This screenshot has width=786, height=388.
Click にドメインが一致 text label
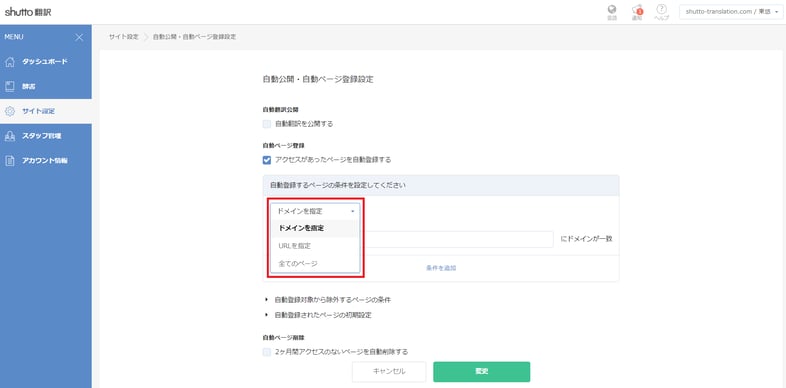tap(586, 239)
